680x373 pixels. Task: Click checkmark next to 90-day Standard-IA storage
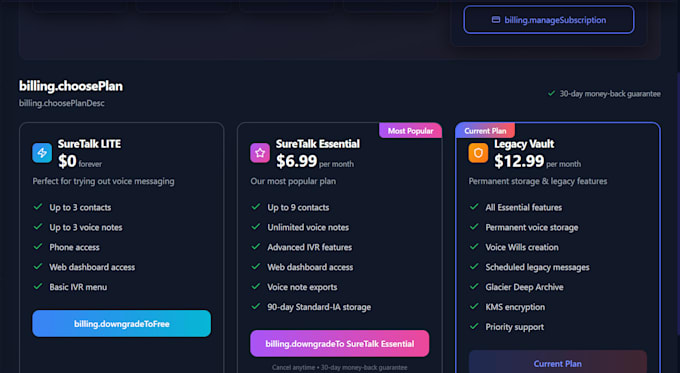click(256, 306)
